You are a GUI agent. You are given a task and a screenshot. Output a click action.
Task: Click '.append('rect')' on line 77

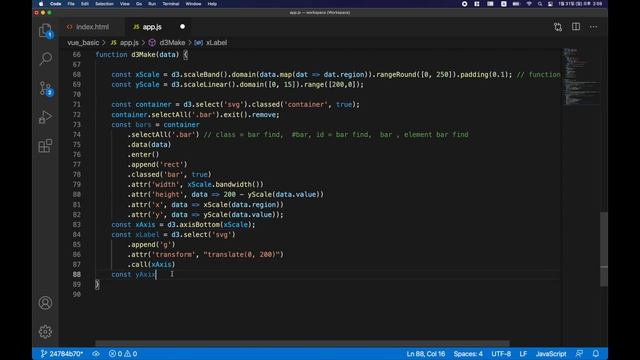click(157, 164)
